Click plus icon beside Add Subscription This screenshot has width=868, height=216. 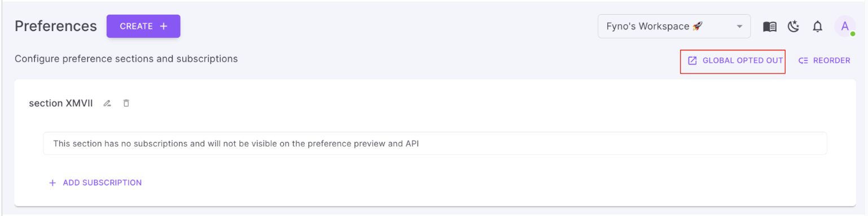coord(53,183)
